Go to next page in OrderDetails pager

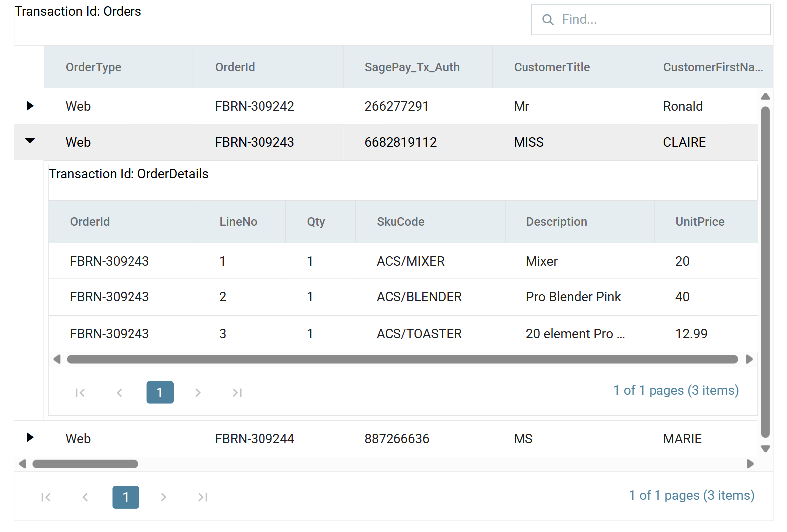(198, 393)
